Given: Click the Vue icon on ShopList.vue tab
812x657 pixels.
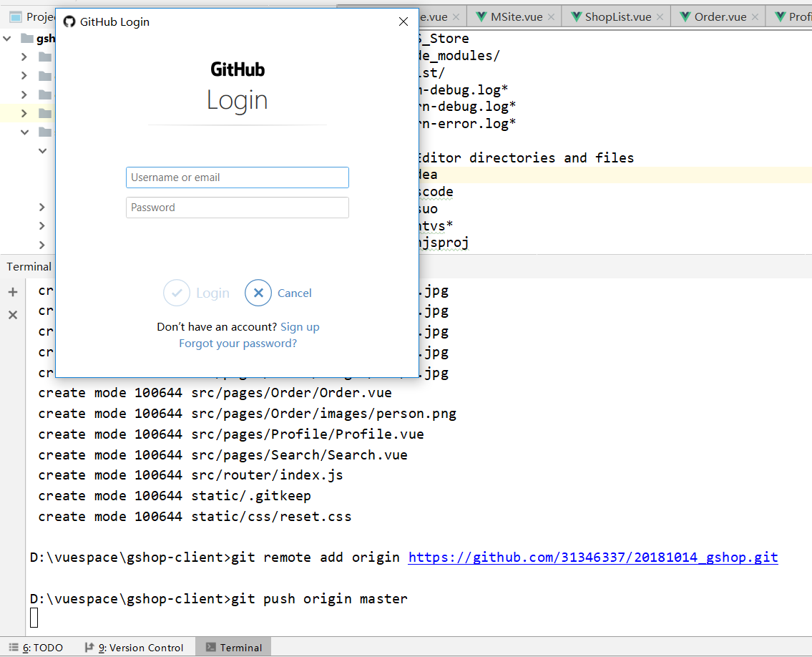Looking at the screenshot, I should (x=576, y=16).
